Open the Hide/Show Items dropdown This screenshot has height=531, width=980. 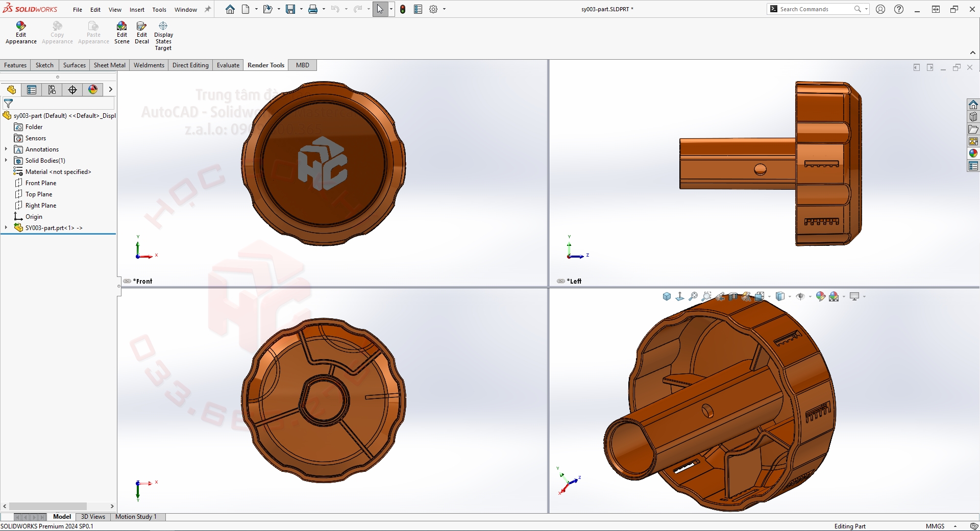point(810,296)
